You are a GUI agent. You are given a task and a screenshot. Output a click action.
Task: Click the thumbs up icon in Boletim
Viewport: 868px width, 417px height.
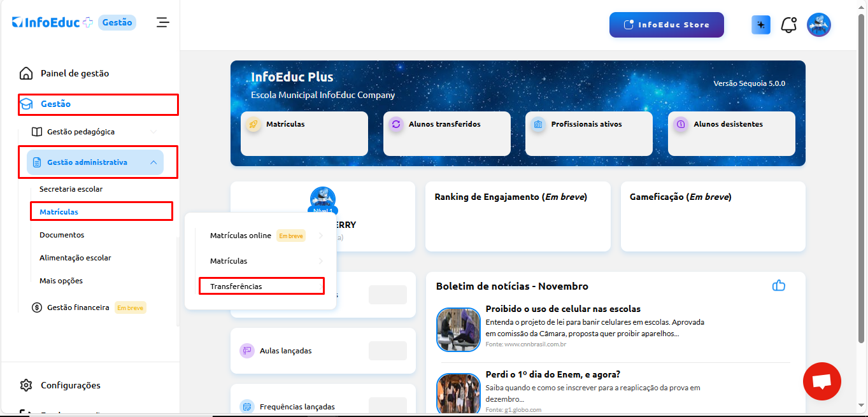tap(779, 285)
